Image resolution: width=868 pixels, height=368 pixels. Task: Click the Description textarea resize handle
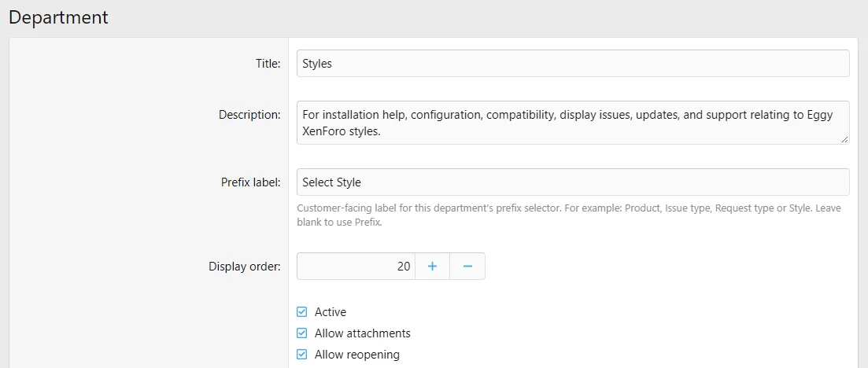click(x=844, y=140)
